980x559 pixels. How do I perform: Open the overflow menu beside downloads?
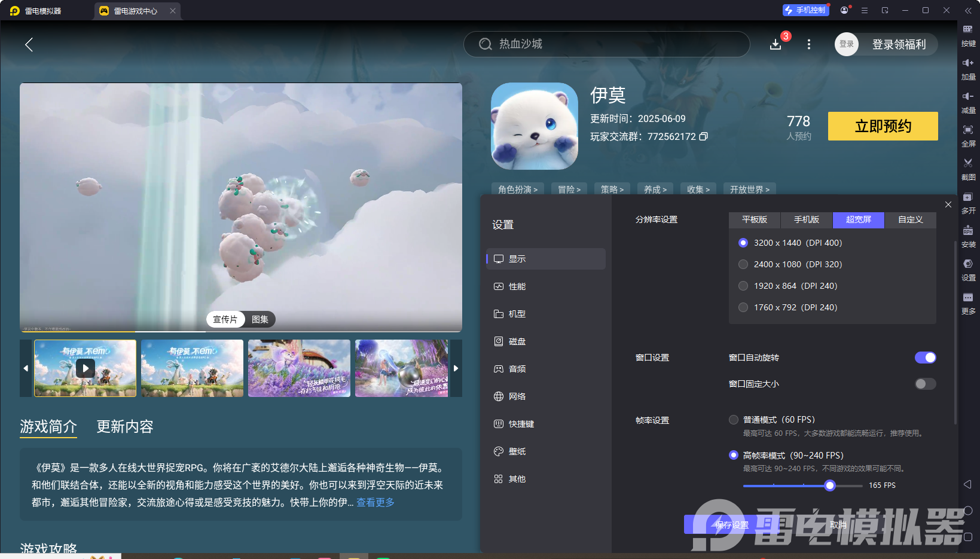(x=808, y=44)
